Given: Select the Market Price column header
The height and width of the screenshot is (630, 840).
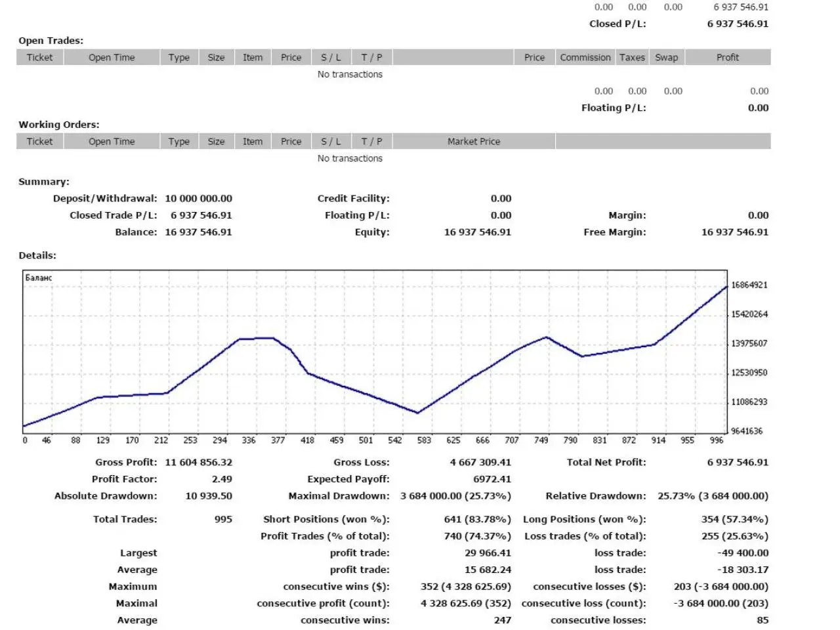Looking at the screenshot, I should pyautogui.click(x=473, y=142).
